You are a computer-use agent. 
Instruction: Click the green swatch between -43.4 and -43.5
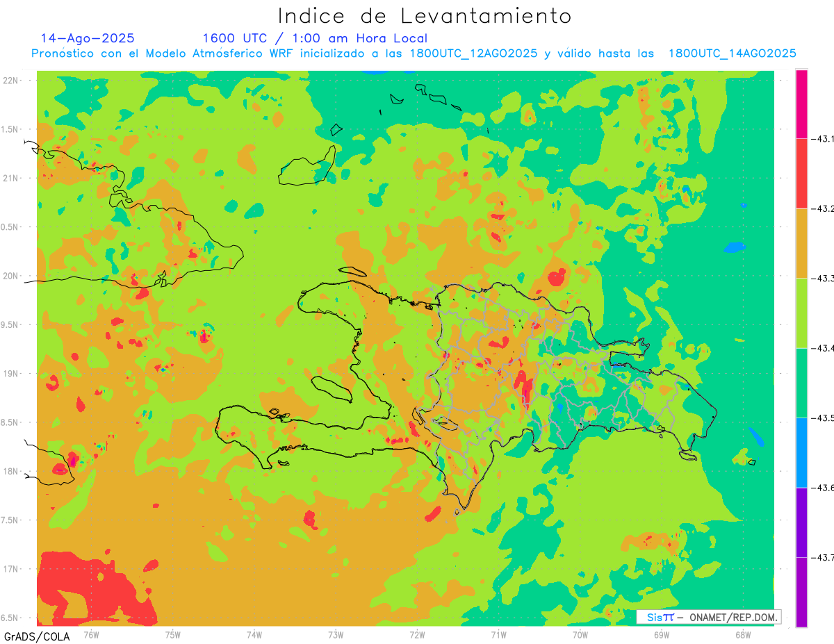(x=801, y=383)
